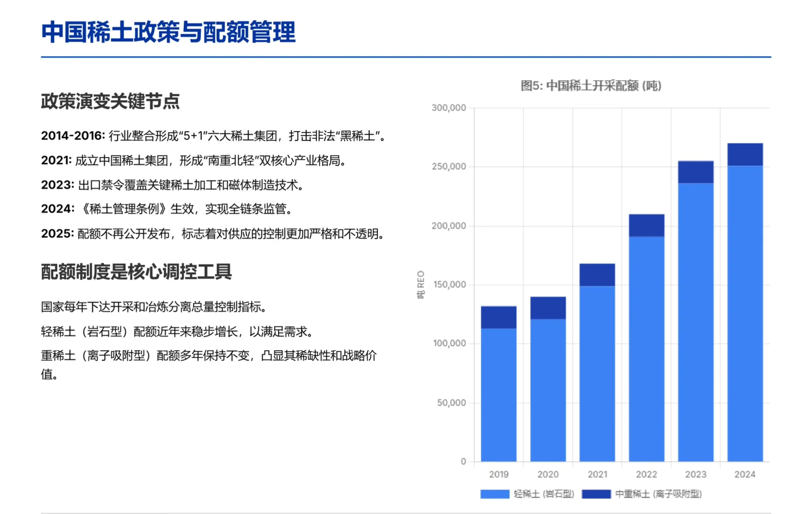Click the 吨 REO axis label
The height and width of the screenshot is (514, 812).
click(x=421, y=285)
